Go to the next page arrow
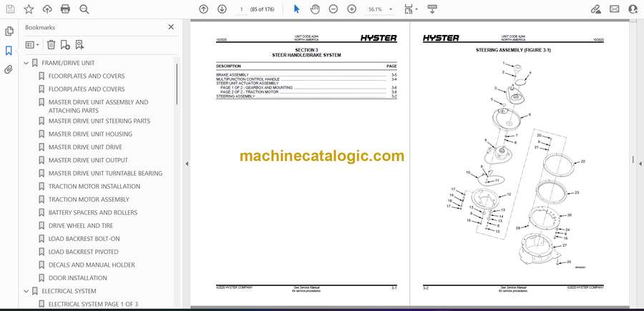Screen dimensions: 644x311 coord(222,9)
